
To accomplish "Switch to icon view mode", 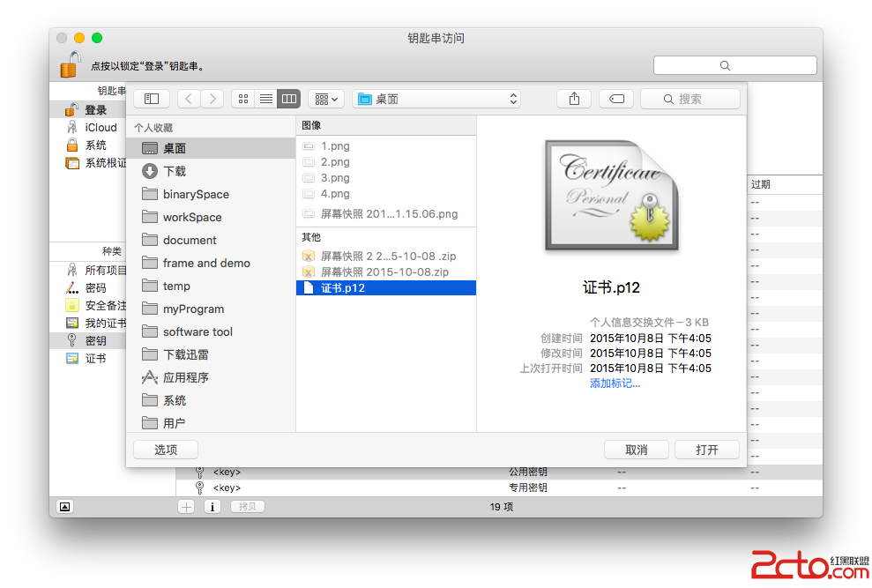I will (x=243, y=99).
